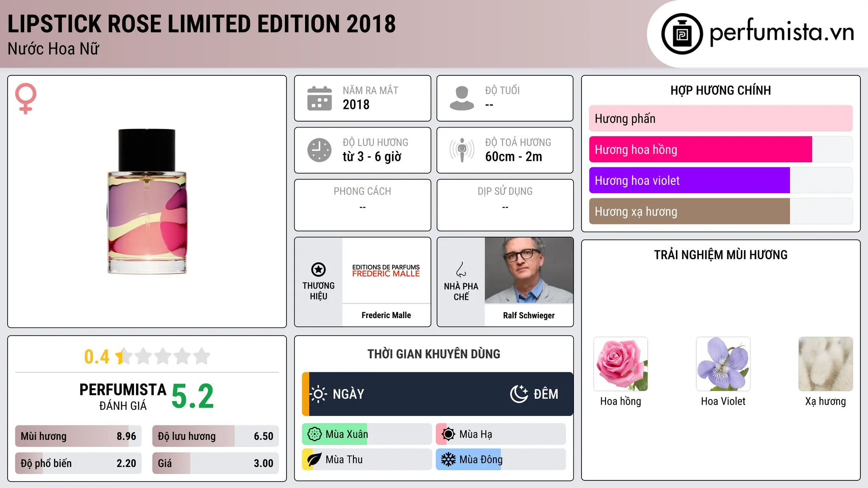868x488 pixels.
Task: Click the flower icon for Mùa Xuân
Action: 314,434
